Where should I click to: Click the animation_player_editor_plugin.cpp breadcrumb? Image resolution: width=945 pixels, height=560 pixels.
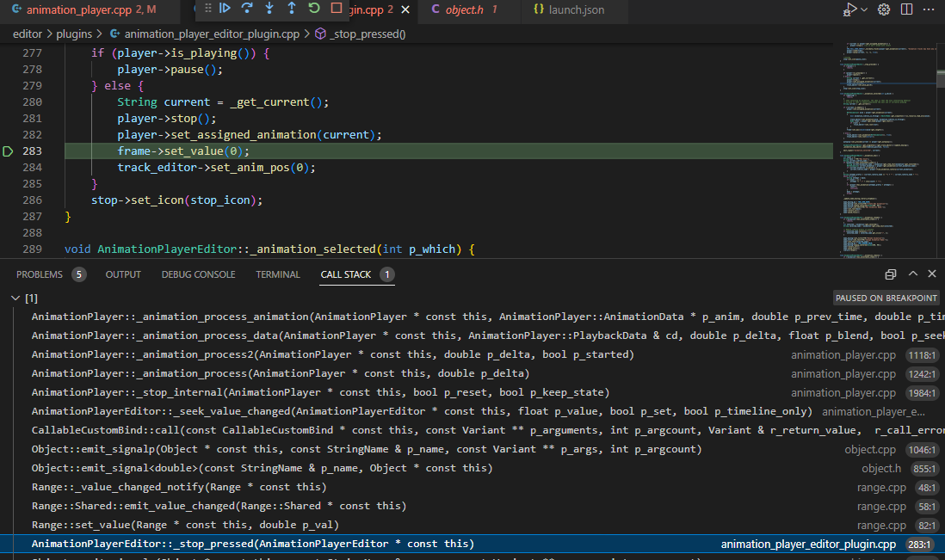pyautogui.click(x=204, y=34)
